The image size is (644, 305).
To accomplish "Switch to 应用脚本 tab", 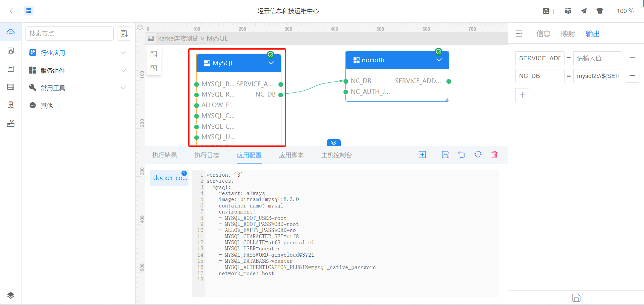I will 291,155.
